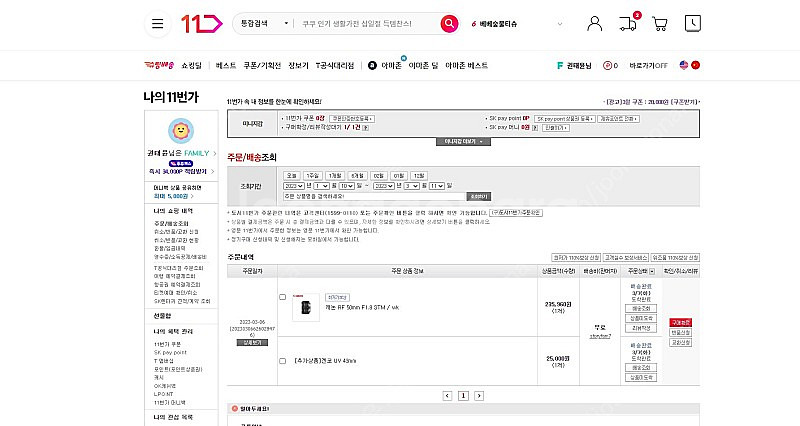Open the 아마존 베스트 navigation menu
800x426 pixels.
[466, 65]
